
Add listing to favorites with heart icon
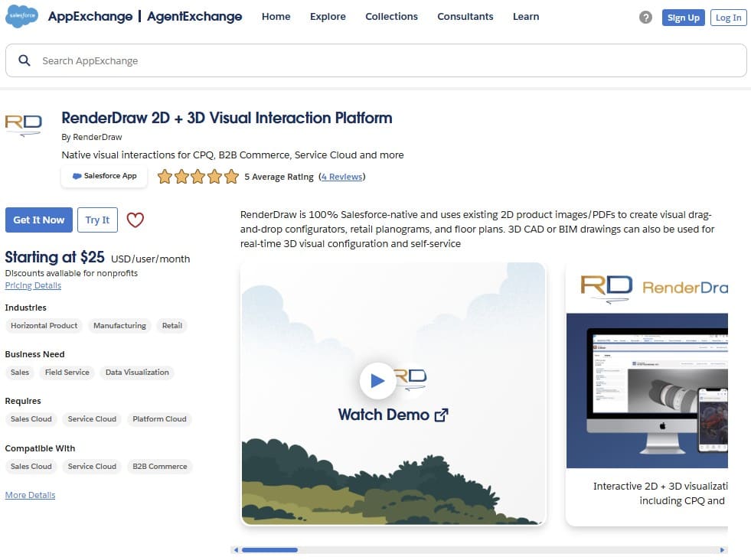point(135,220)
